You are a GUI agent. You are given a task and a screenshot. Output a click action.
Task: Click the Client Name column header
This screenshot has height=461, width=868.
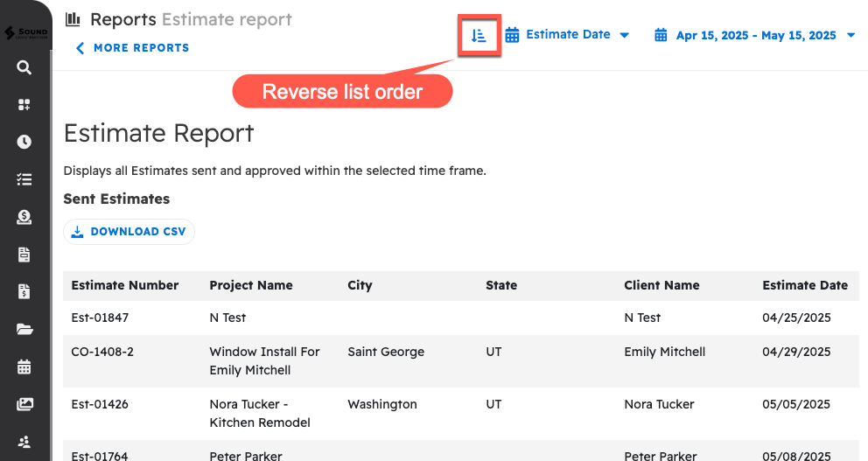point(661,285)
